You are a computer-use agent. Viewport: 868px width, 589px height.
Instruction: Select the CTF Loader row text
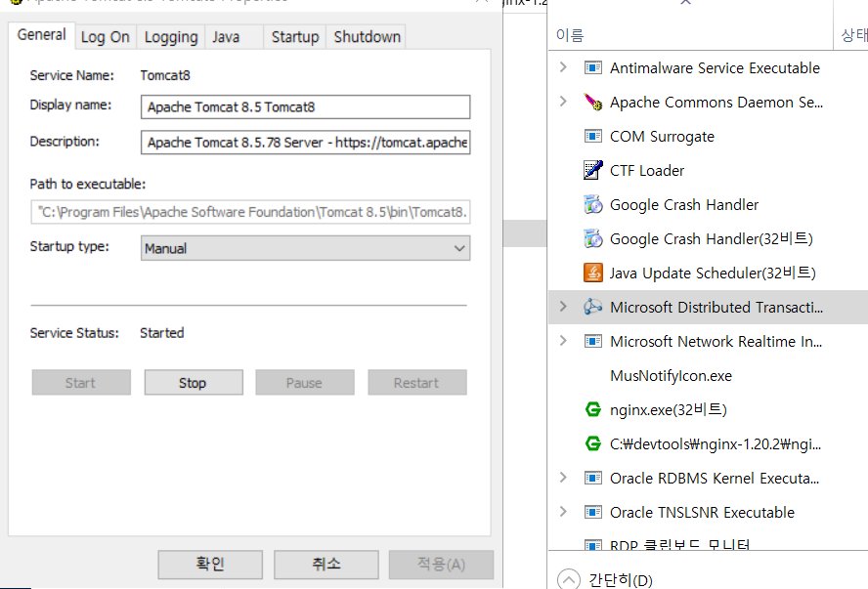point(647,171)
